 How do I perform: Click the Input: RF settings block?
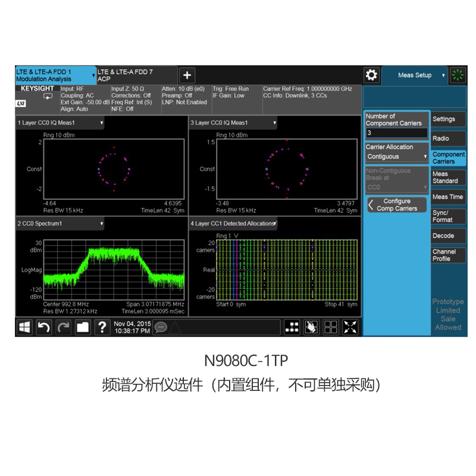coord(84,99)
